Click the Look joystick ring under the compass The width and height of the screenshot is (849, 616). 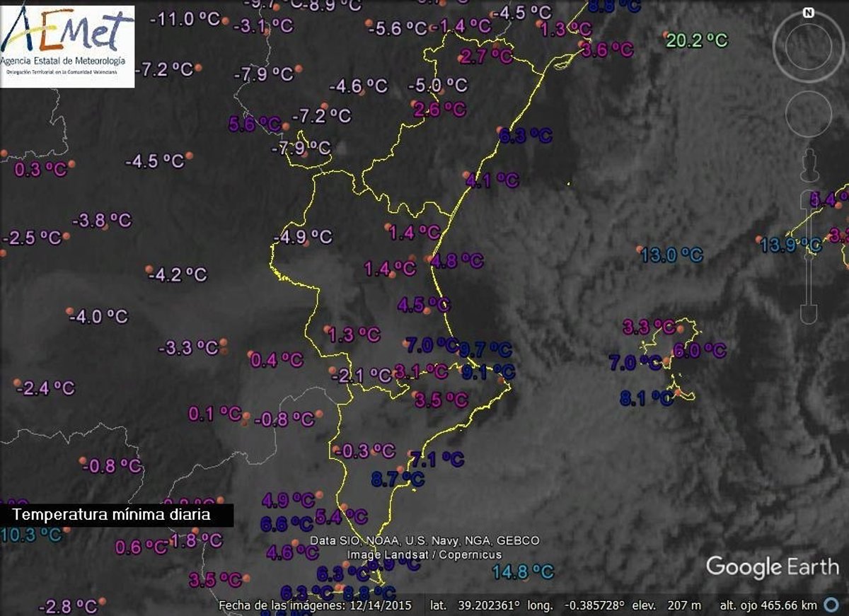coord(808,47)
